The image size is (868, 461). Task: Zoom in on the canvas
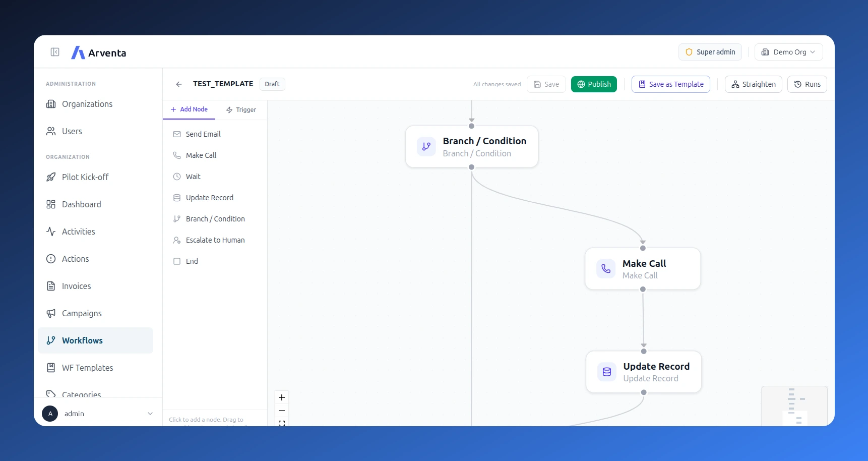point(282,397)
